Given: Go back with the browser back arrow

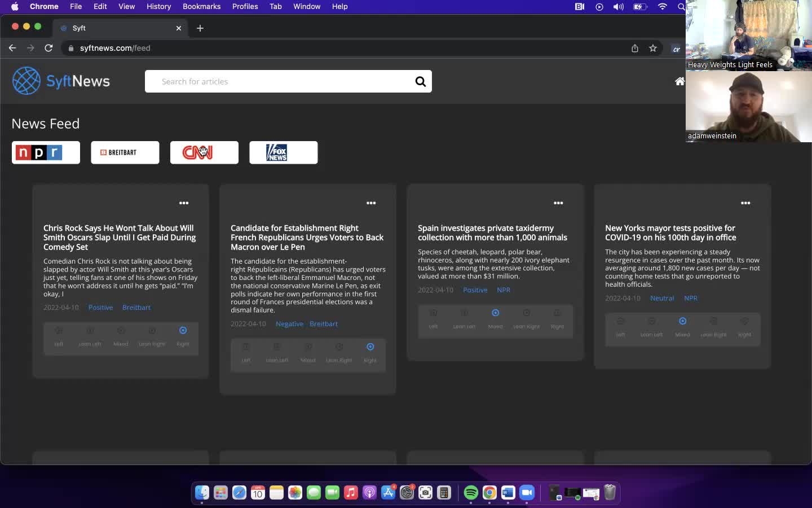Looking at the screenshot, I should (x=12, y=48).
